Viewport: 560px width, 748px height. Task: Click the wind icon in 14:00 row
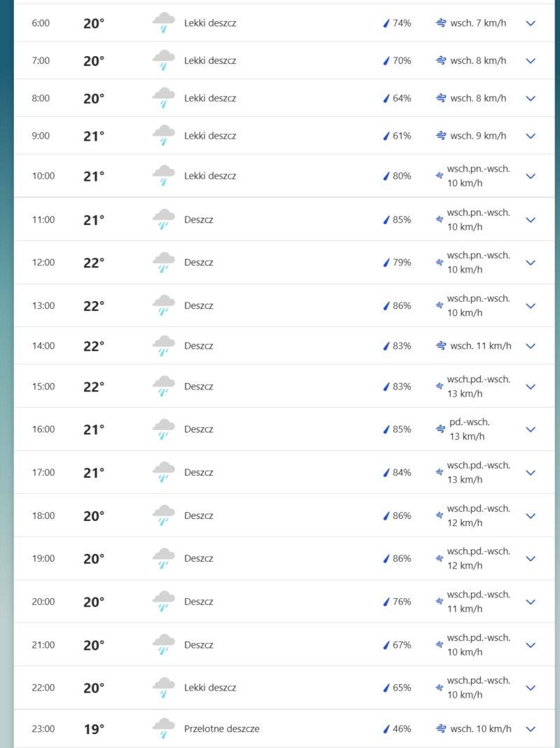(441, 346)
